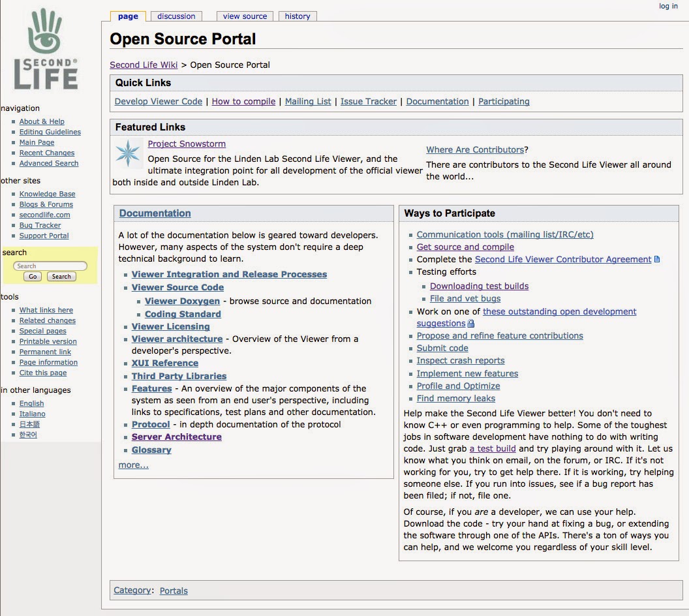Open the Bug Tracker site link
The image size is (689, 616).
[40, 225]
